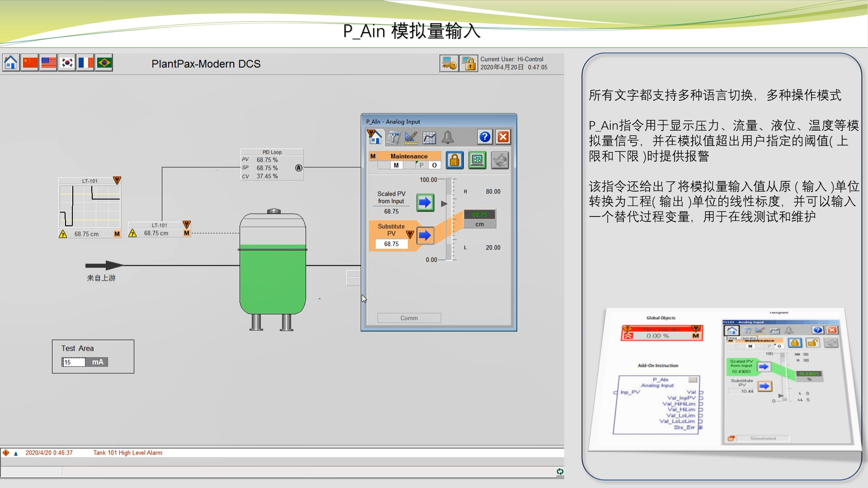This screenshot has width=868, height=488.
Task: Click M mode badge under LT-101 trend
Action: click(x=117, y=234)
